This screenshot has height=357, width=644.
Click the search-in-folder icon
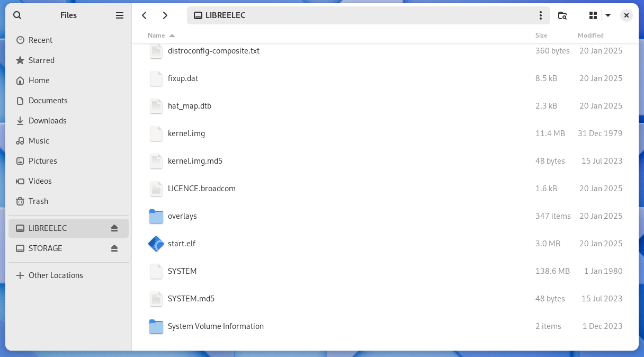[x=562, y=15]
